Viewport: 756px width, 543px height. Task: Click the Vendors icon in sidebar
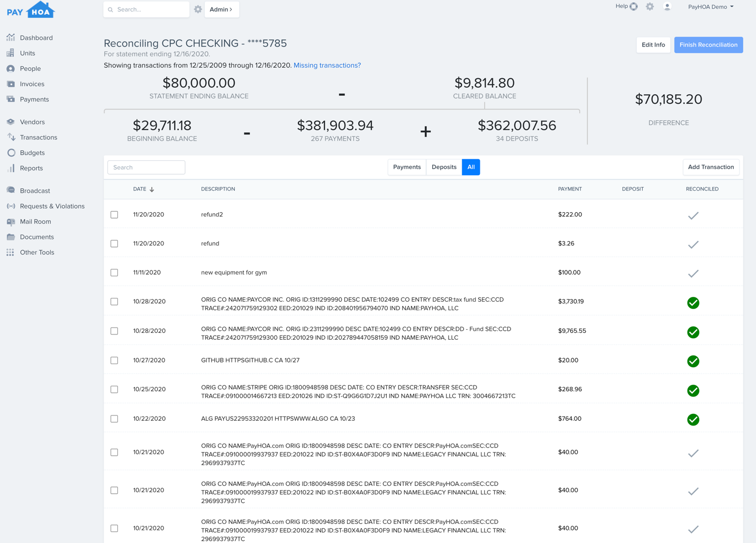(x=11, y=122)
